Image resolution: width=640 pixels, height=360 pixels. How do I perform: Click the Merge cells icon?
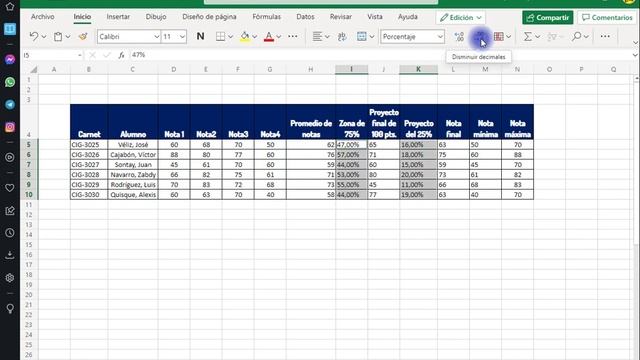362,36
